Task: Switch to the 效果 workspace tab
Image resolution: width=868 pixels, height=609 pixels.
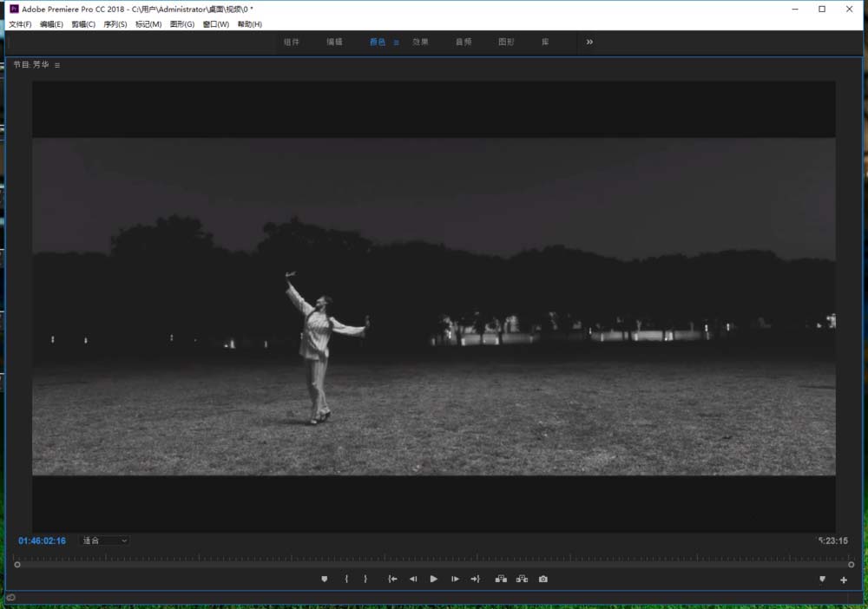Action: [x=420, y=42]
